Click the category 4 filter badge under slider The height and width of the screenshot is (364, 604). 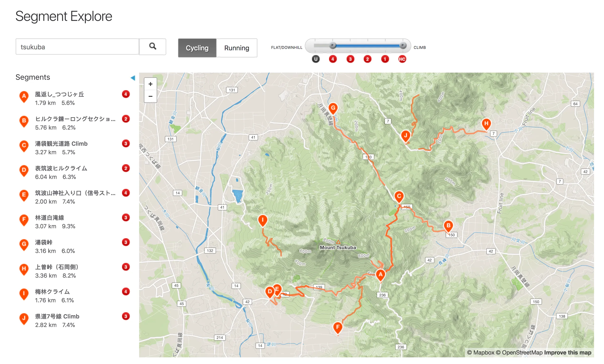click(x=333, y=59)
